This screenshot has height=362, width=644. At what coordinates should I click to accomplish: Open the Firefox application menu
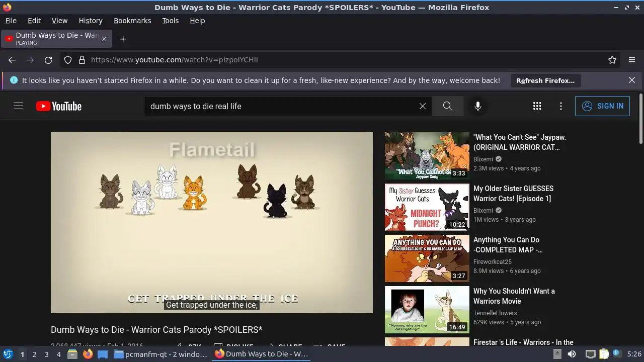(x=632, y=60)
